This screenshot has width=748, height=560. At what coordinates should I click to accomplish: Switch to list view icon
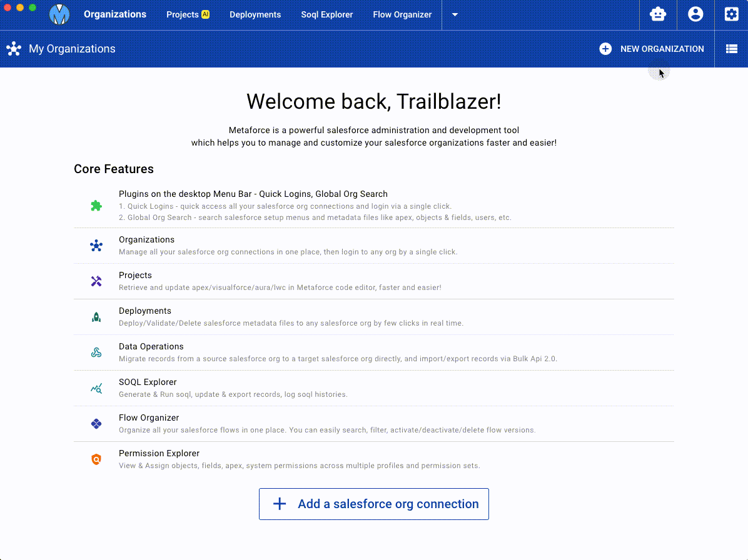coord(731,49)
